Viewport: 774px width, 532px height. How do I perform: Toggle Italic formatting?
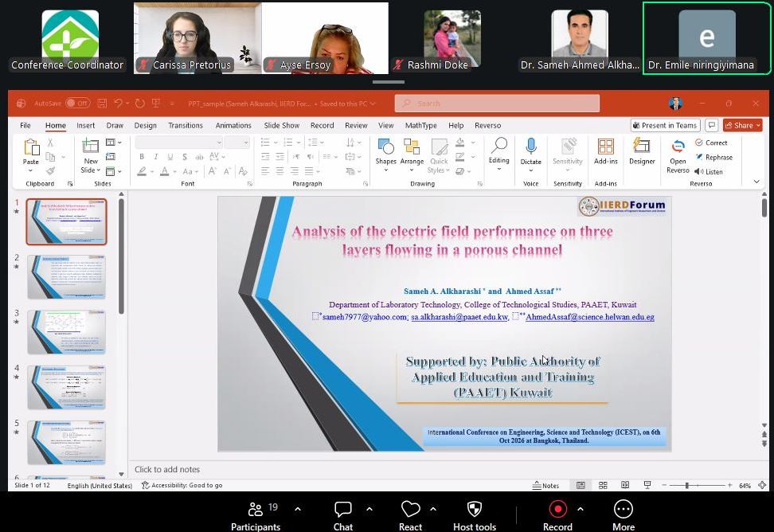click(x=156, y=157)
